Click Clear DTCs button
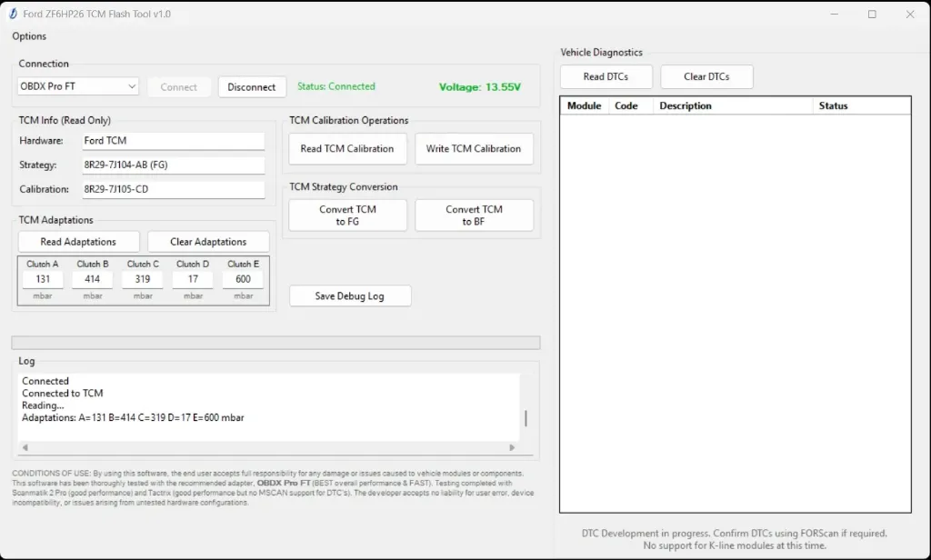This screenshot has width=931, height=560. (x=706, y=77)
